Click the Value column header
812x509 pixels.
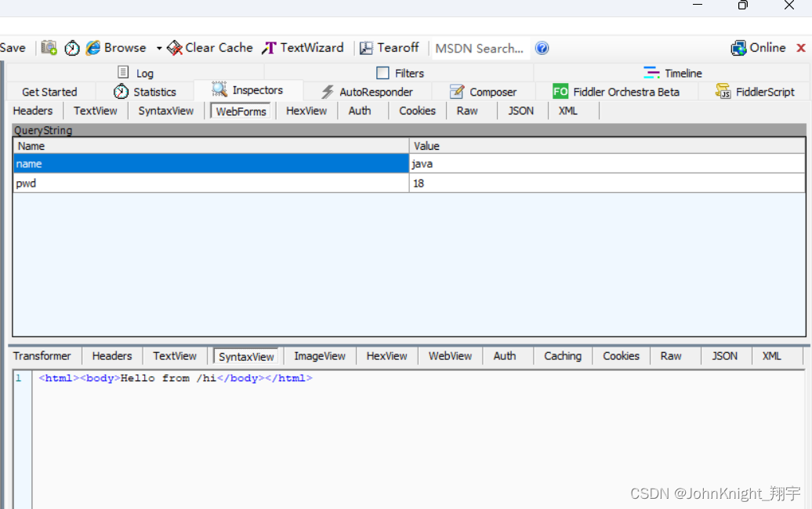pos(607,146)
